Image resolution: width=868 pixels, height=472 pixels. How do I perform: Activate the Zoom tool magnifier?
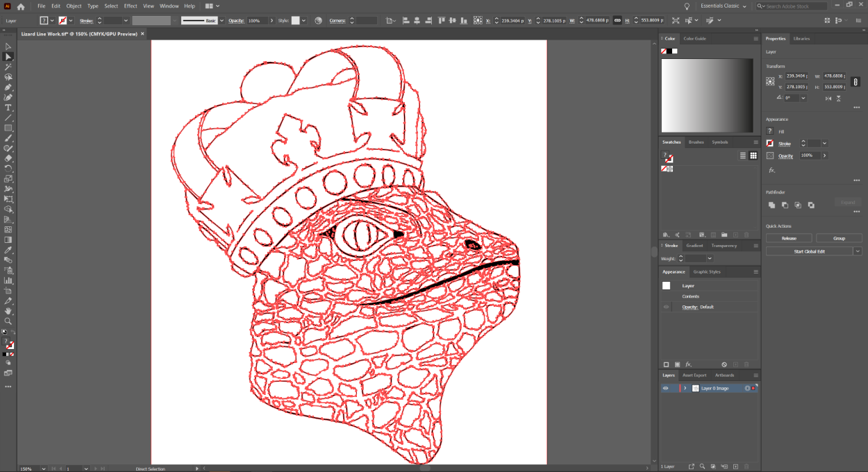(8, 321)
